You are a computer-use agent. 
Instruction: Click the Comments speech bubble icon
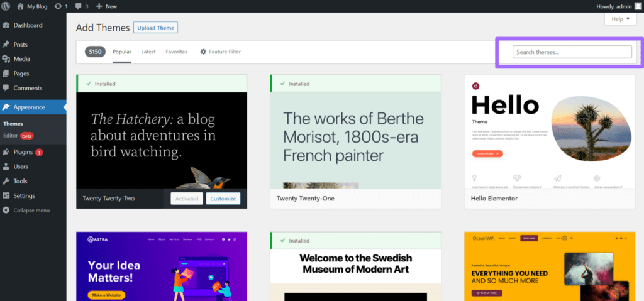tap(6, 88)
